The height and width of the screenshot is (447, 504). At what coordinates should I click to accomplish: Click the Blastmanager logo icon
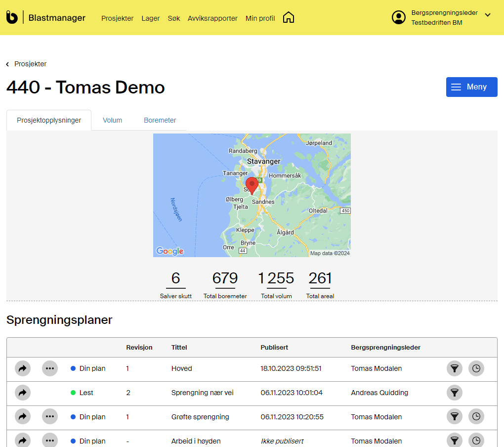12,18
